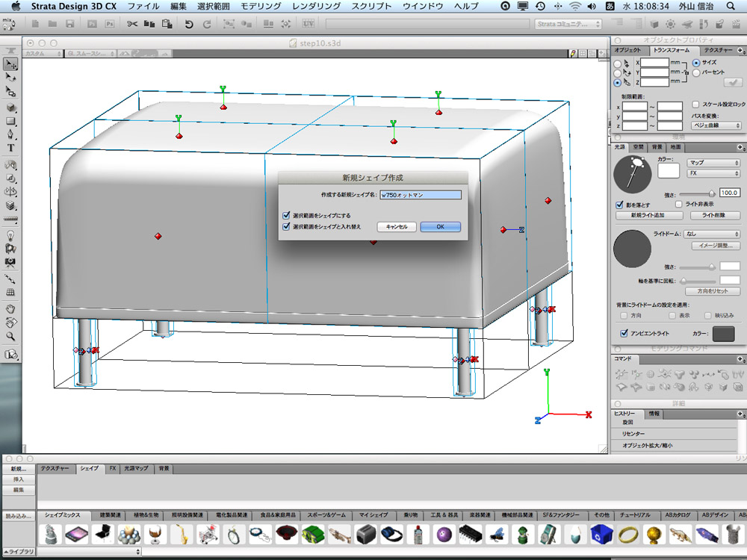
Task: Open the ベジェ曲線 path conversion dropdown
Action: [x=716, y=125]
